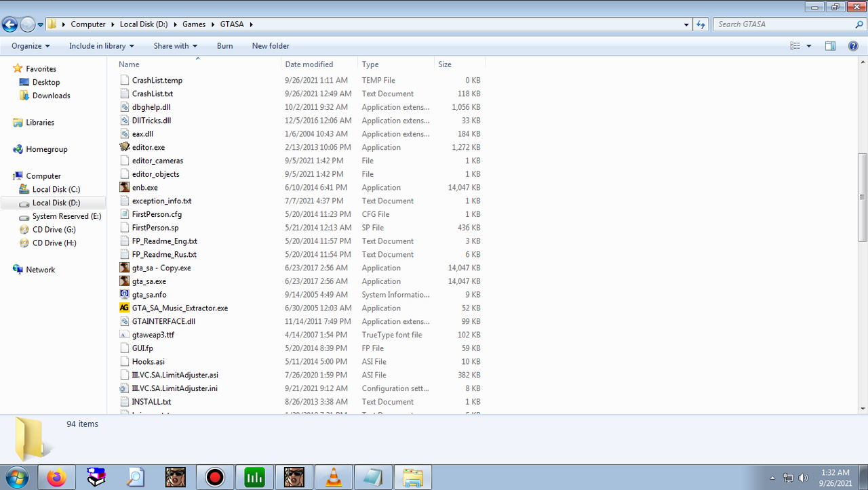Open the view options dropdown arrow
The image size is (868, 490).
coord(809,46)
